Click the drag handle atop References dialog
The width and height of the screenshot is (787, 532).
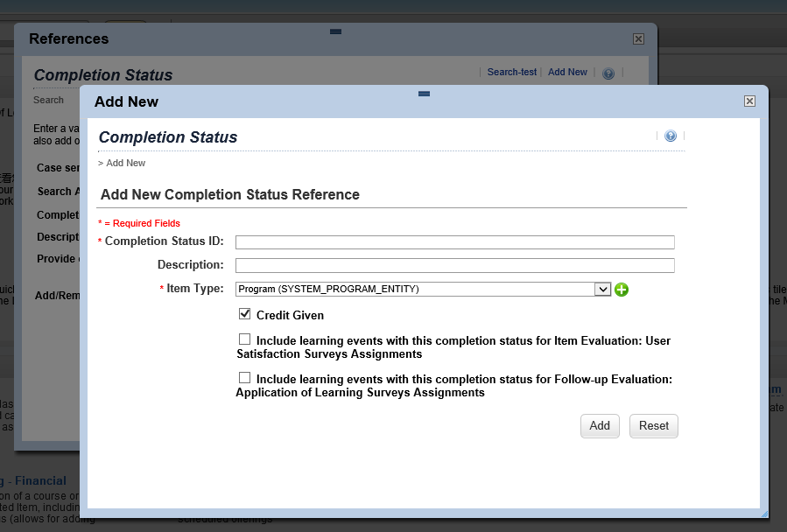point(336,31)
